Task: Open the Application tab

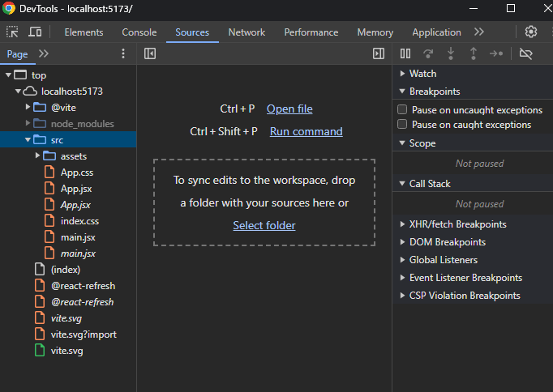Action: tap(436, 32)
